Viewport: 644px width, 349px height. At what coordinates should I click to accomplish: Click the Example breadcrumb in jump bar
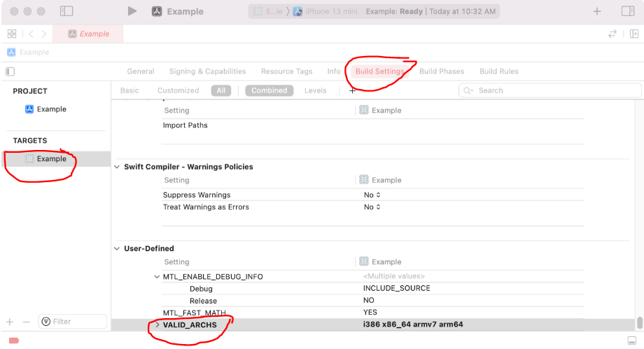pos(34,52)
